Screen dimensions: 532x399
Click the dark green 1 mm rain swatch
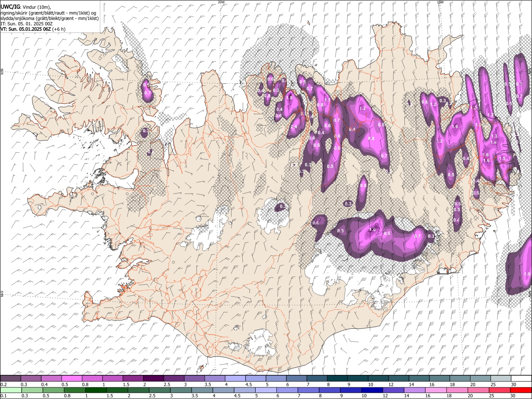click(x=96, y=390)
